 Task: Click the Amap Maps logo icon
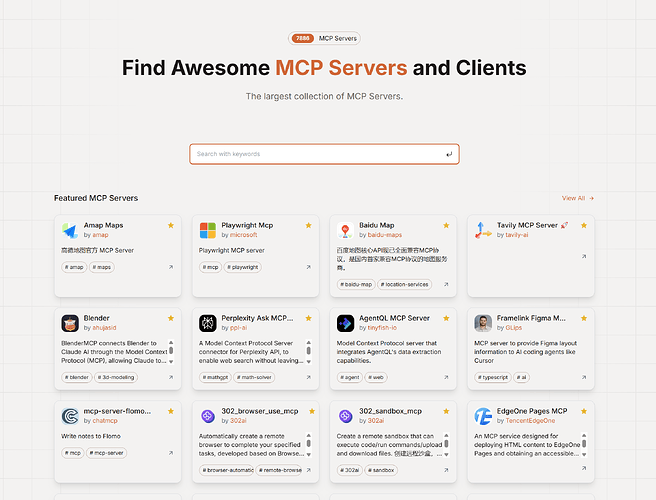pyautogui.click(x=70, y=231)
